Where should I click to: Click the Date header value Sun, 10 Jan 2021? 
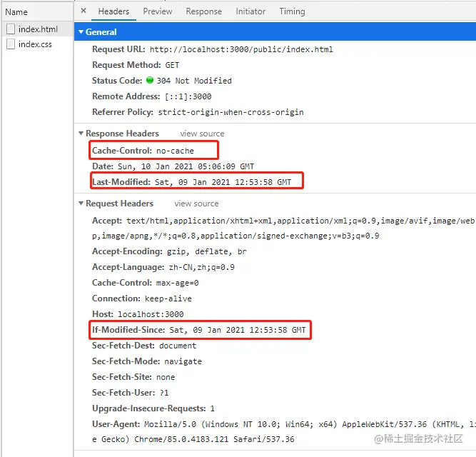pos(186,166)
